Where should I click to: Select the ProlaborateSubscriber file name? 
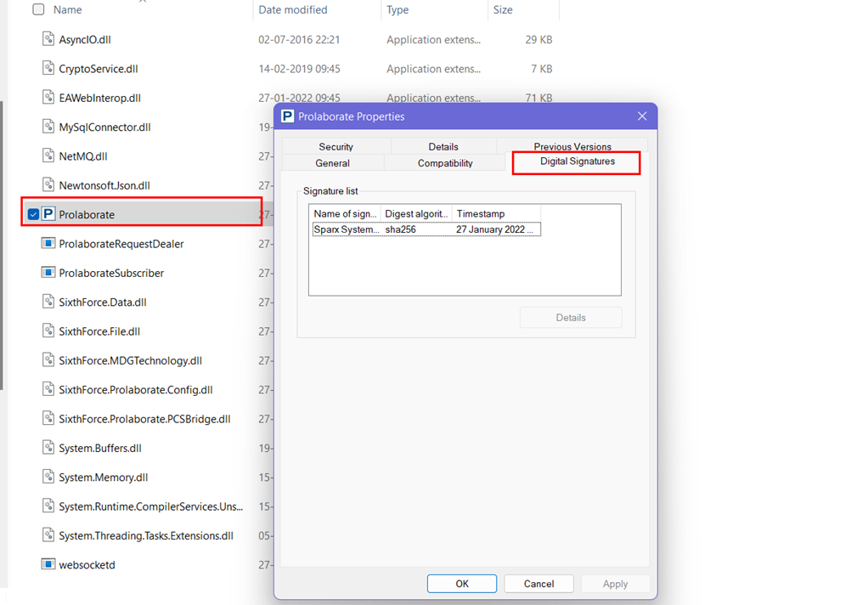click(x=111, y=273)
